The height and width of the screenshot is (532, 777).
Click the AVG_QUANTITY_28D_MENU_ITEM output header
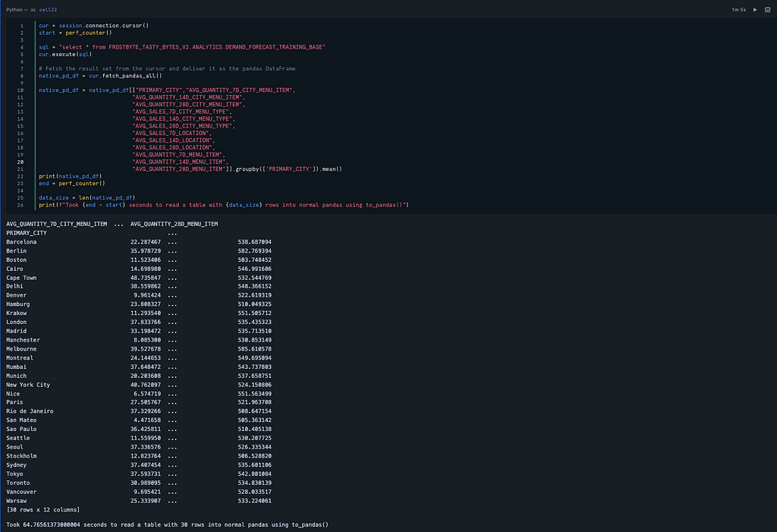click(x=174, y=224)
